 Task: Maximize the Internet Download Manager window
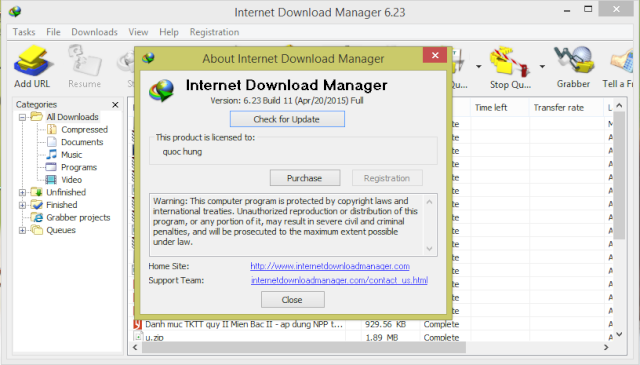click(x=588, y=9)
